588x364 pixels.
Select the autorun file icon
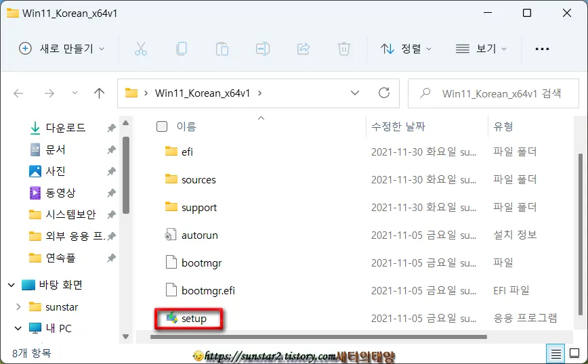coord(171,235)
